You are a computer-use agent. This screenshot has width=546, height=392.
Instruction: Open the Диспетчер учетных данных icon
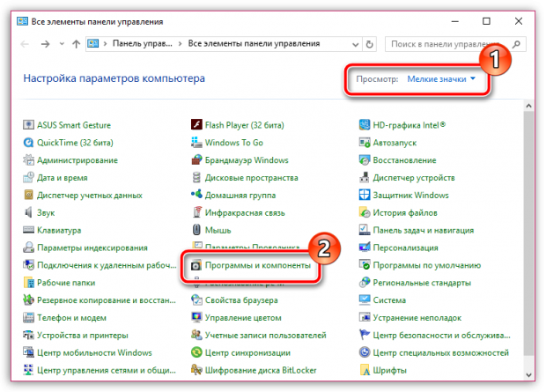click(28, 195)
